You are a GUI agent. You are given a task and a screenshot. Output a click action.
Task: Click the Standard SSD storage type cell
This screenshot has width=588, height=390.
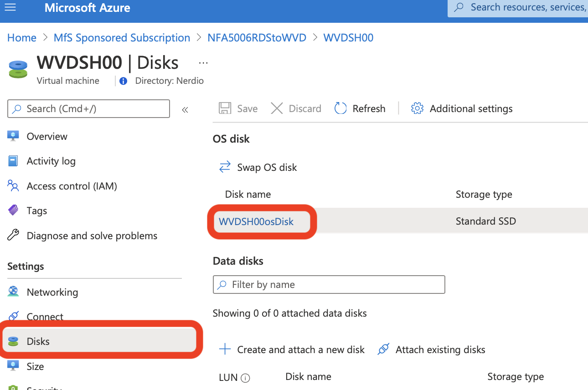[x=486, y=221]
